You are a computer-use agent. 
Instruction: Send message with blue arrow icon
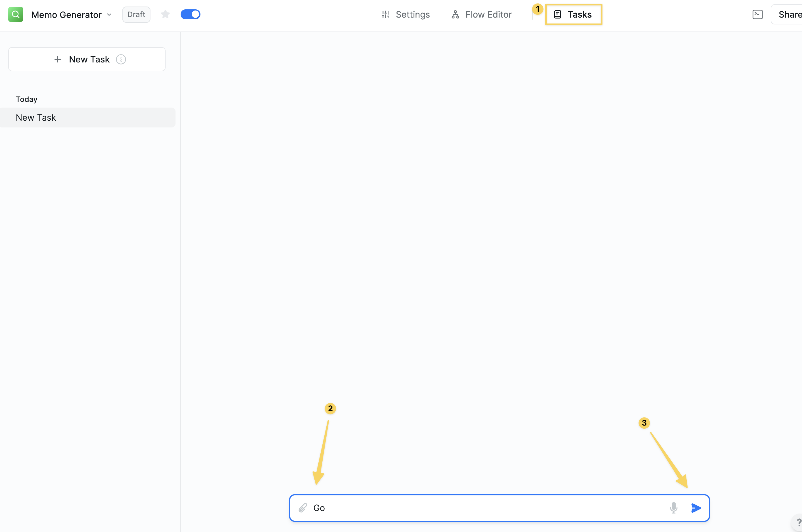[x=696, y=508]
